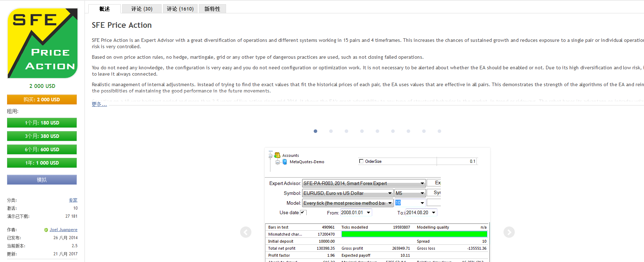Click the green modelling quality bar
The height and width of the screenshot is (262, 644).
pos(414,234)
